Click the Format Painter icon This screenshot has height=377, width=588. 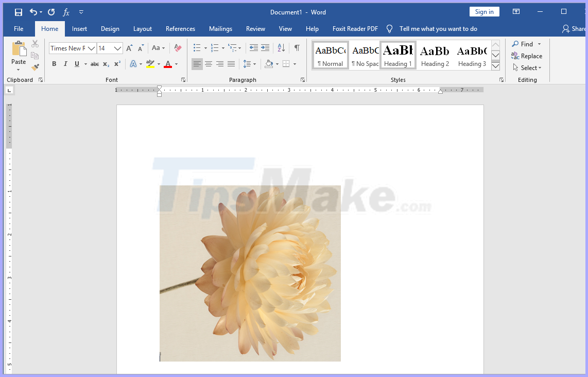(35, 66)
